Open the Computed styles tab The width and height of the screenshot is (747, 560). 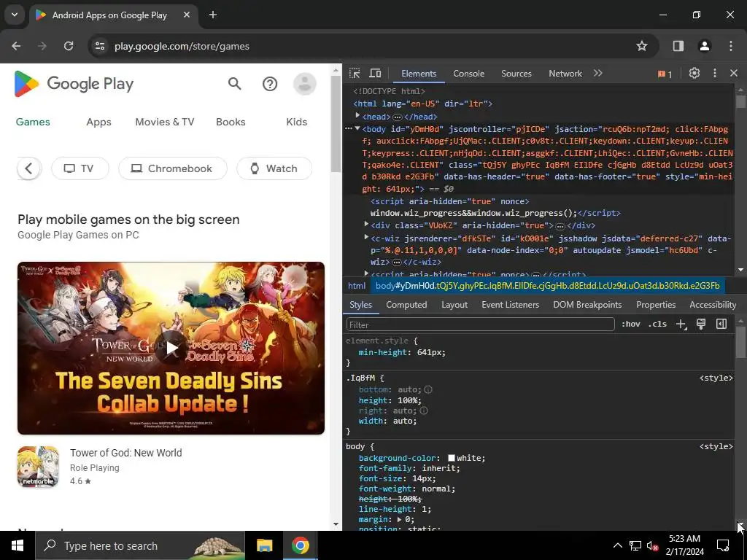click(x=406, y=305)
